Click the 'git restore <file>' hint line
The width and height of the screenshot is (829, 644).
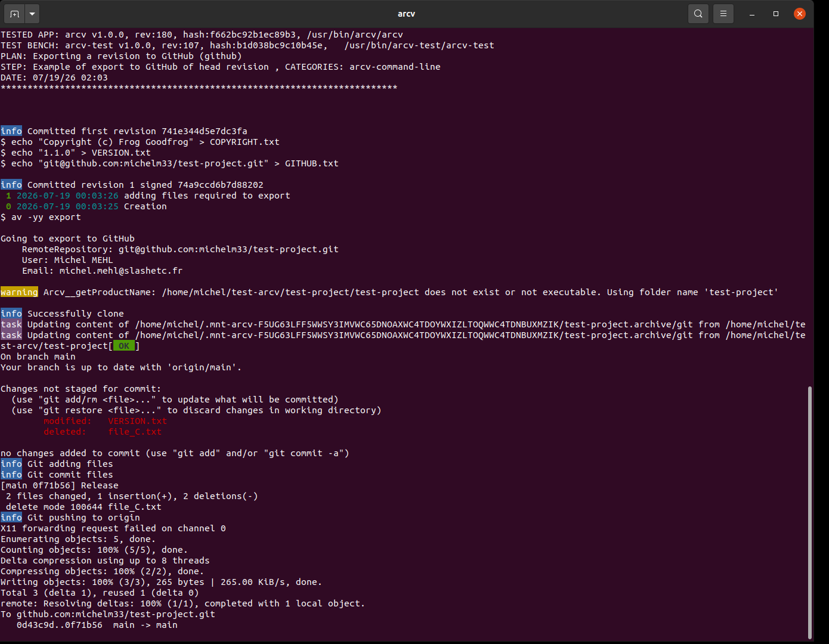tap(196, 410)
